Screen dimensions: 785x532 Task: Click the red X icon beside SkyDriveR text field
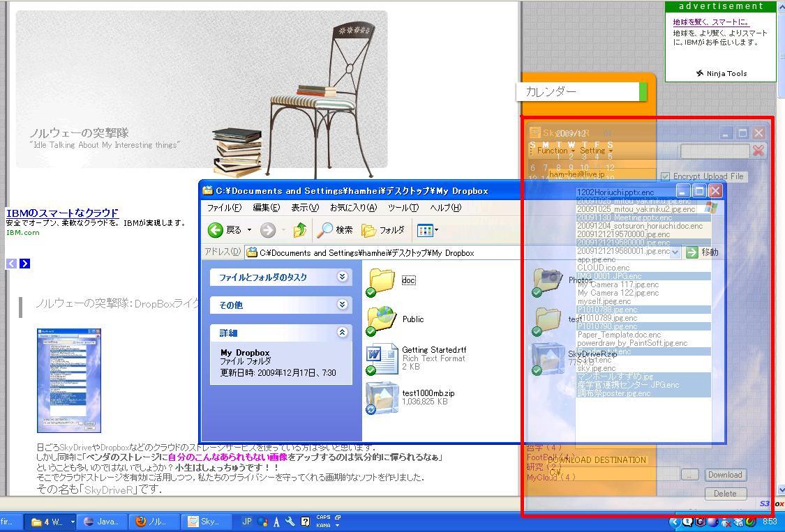pyautogui.click(x=758, y=151)
